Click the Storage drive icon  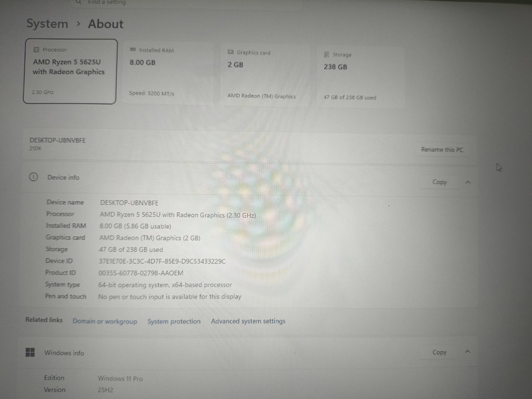327,55
